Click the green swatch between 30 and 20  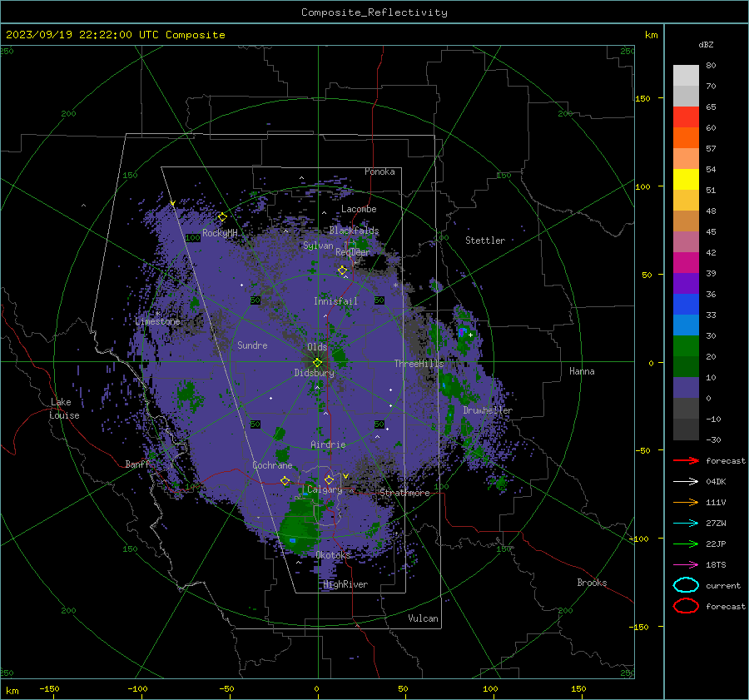click(686, 345)
